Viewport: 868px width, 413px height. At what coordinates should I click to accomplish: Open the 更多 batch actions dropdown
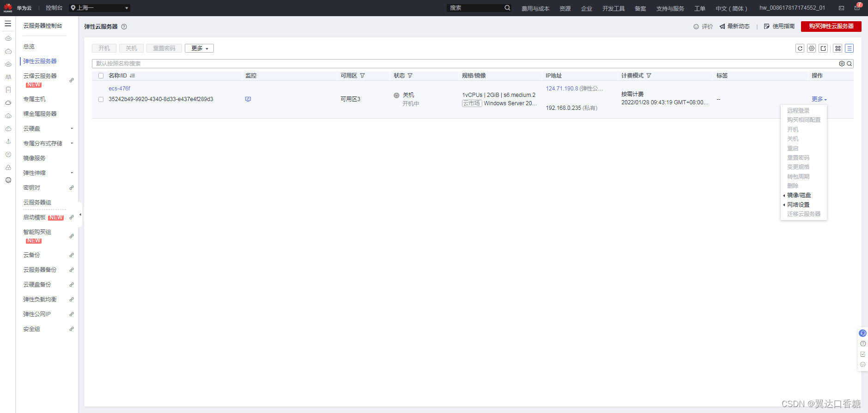(199, 48)
